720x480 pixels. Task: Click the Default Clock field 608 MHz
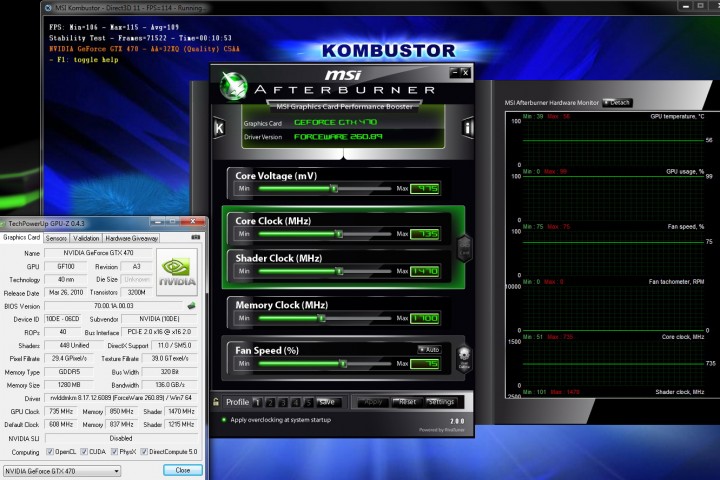pos(61,424)
